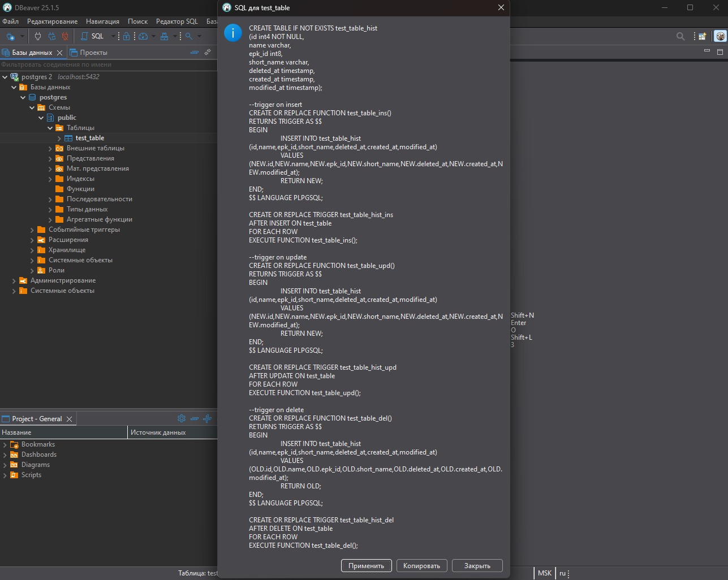The width and height of the screenshot is (728, 580).
Task: Close the Project - General tab
Action: coord(69,419)
